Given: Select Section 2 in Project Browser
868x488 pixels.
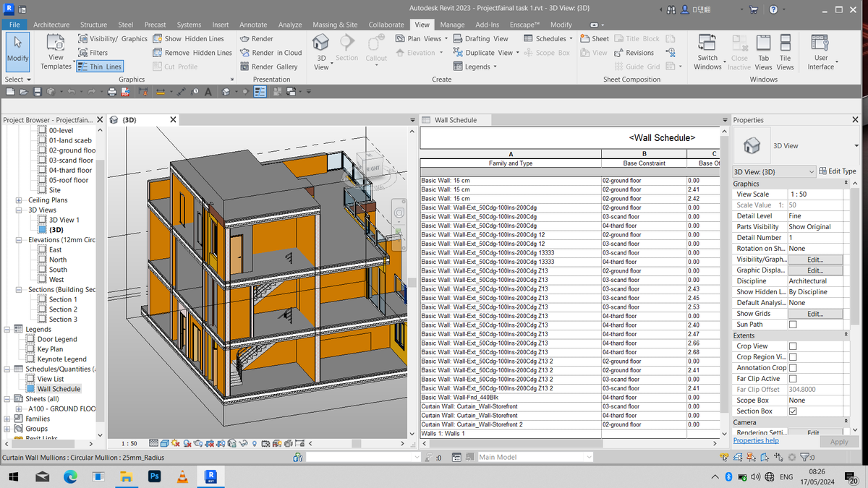Looking at the screenshot, I should click(x=63, y=309).
